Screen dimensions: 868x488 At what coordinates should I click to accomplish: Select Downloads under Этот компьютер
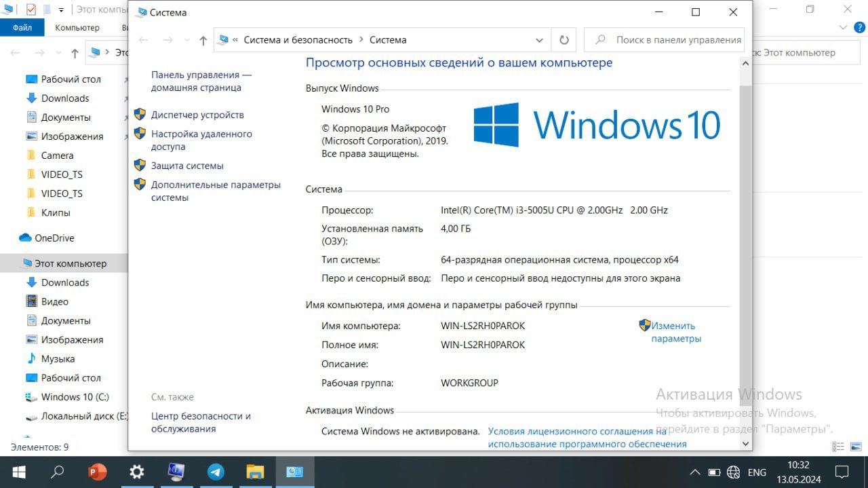(x=65, y=282)
